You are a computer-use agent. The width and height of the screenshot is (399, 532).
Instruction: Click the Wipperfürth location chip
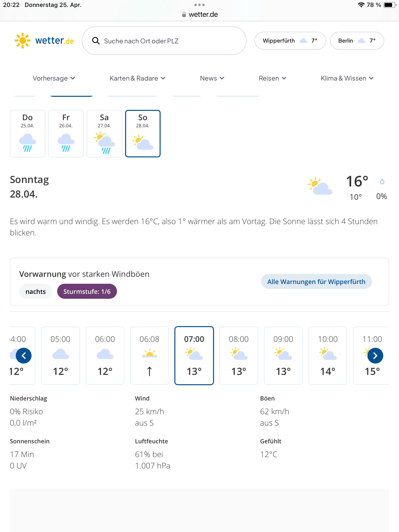coord(290,41)
